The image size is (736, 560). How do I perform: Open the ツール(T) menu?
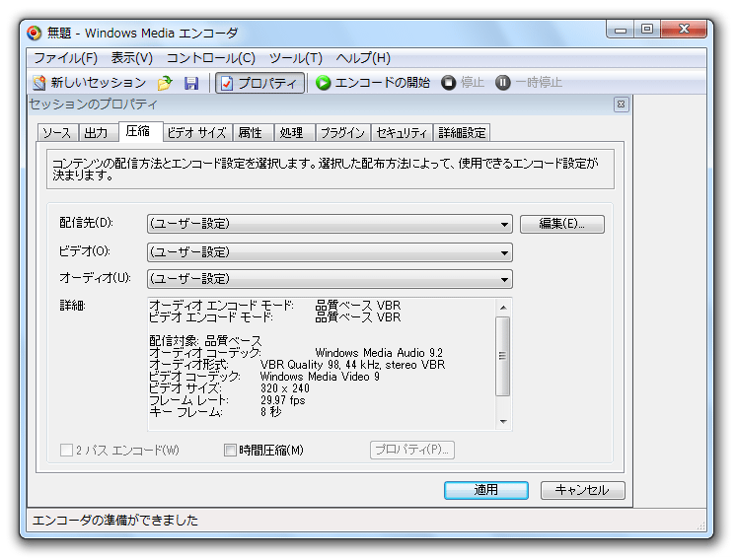click(x=296, y=58)
